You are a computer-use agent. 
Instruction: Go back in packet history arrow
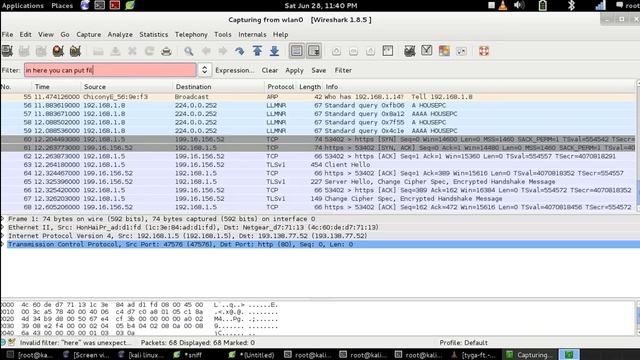tap(206, 51)
